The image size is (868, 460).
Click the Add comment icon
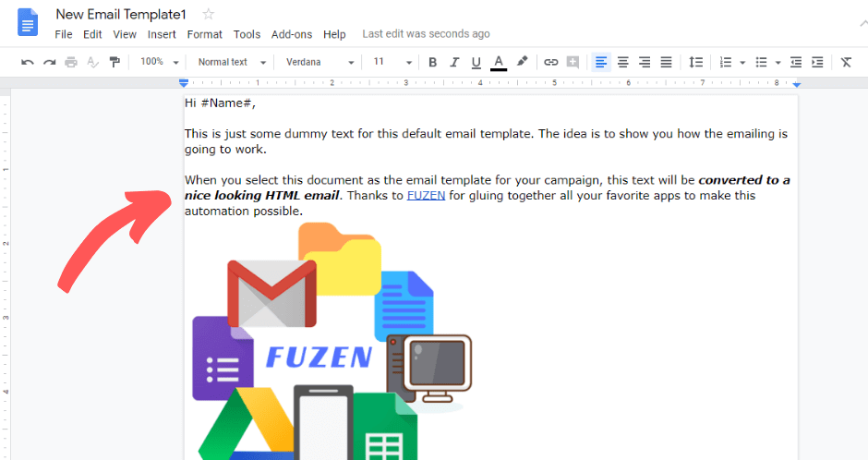tap(573, 62)
